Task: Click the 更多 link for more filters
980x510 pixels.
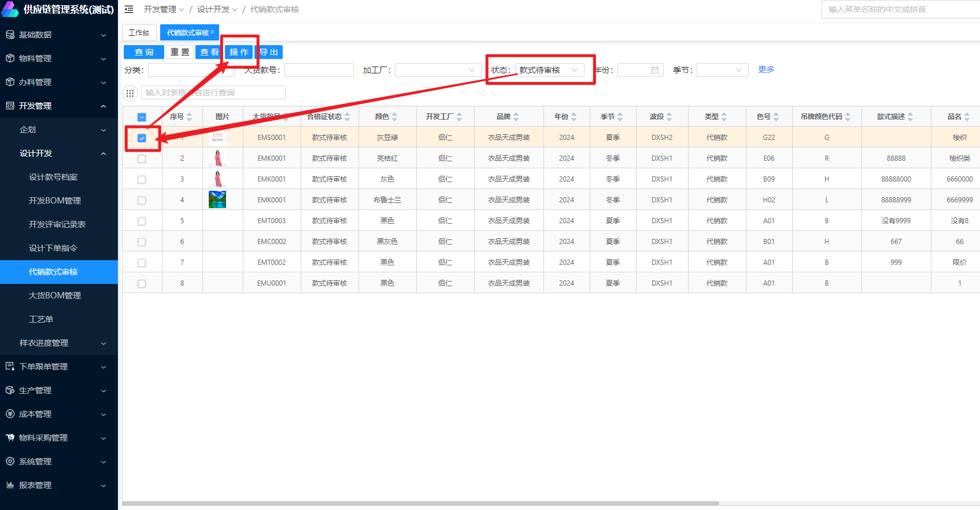Action: (x=766, y=69)
